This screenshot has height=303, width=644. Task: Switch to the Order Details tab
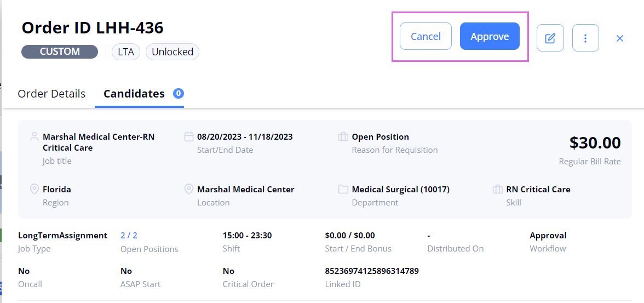click(51, 94)
